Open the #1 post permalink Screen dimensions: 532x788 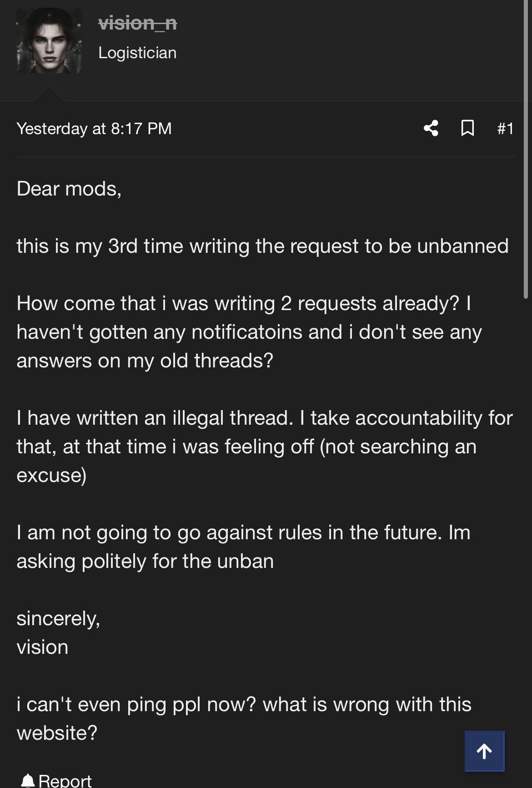pyautogui.click(x=505, y=129)
